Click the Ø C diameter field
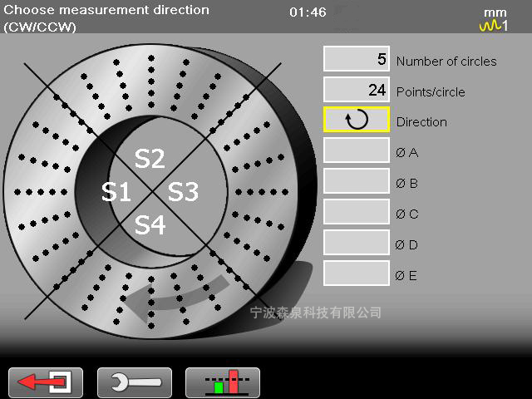 click(357, 212)
